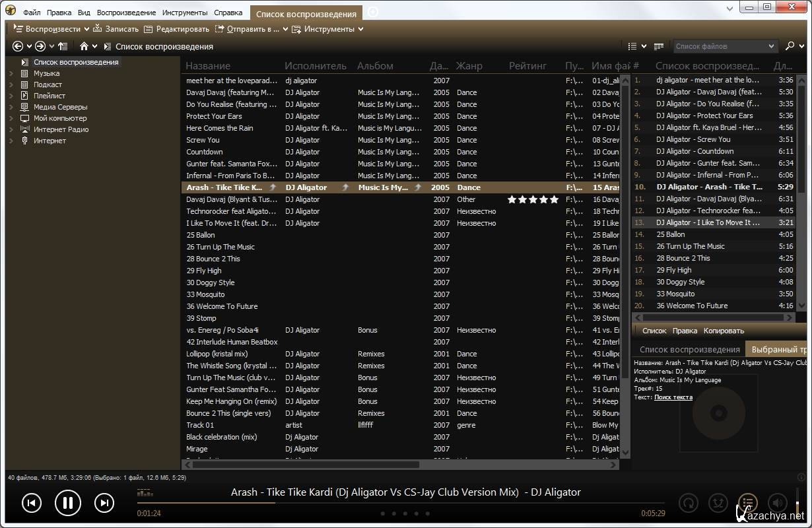Click the Home navigation icon
This screenshot has height=528, width=812.
tap(84, 46)
